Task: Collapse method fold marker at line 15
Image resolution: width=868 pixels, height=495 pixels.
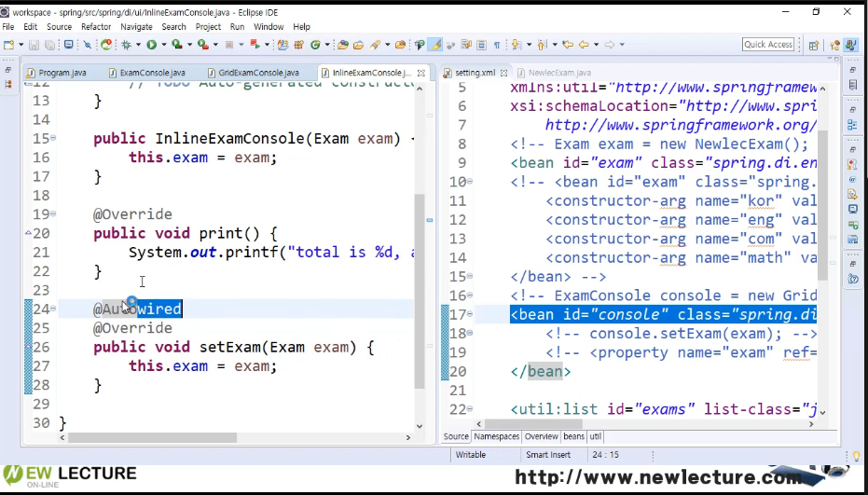Action: point(53,137)
